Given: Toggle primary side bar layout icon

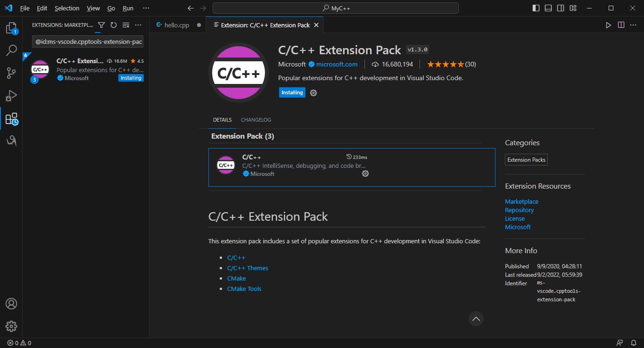Looking at the screenshot, I should (536, 8).
